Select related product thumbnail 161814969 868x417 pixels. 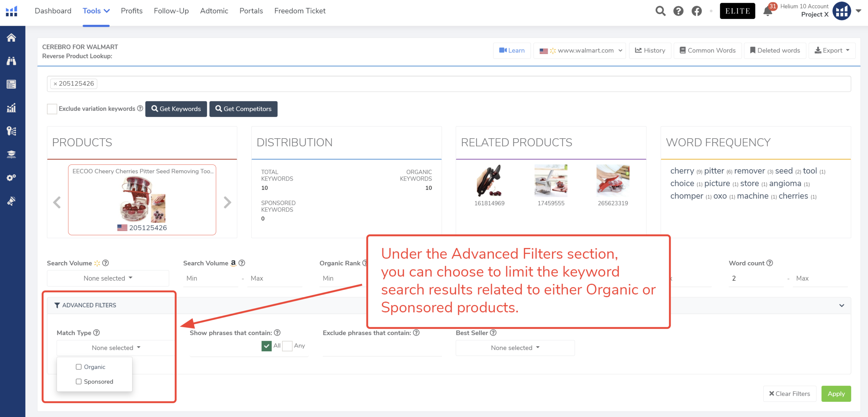489,181
